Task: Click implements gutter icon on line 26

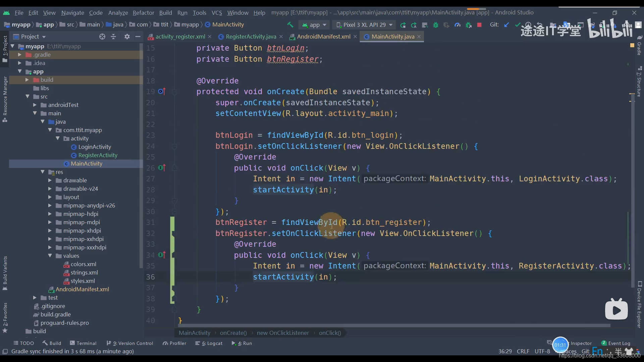Action: [x=162, y=168]
